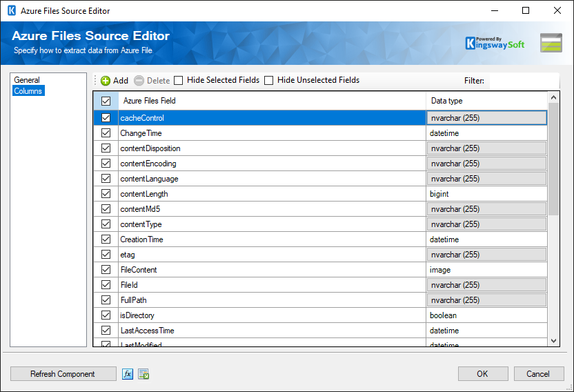Image resolution: width=574 pixels, height=392 pixels.
Task: Select the cacheControl field name
Action: click(x=142, y=118)
